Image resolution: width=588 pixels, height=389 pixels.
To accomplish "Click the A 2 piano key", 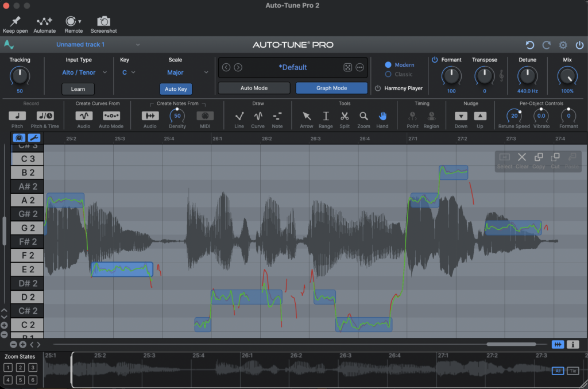I will click(x=27, y=201).
